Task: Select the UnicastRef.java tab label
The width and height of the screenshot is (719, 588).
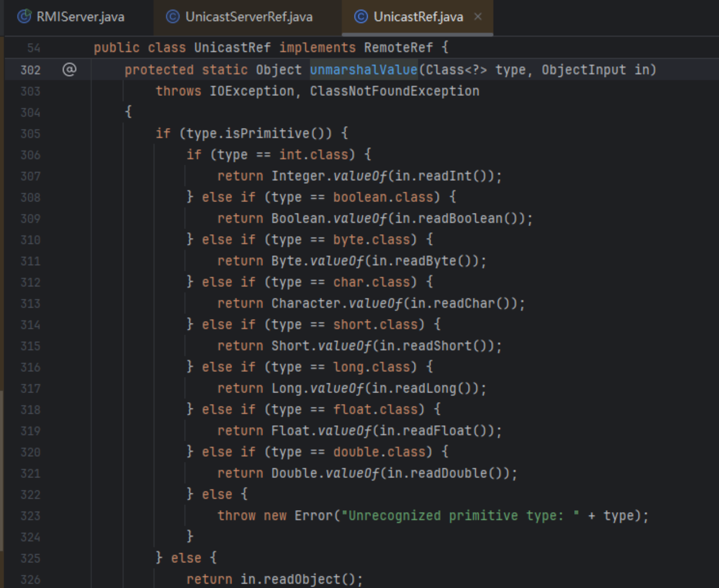Action: click(x=418, y=17)
